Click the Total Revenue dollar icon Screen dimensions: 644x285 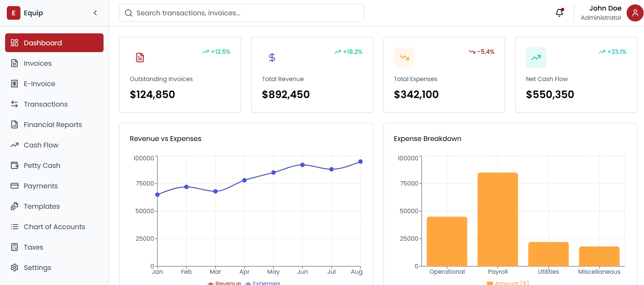pos(272,58)
